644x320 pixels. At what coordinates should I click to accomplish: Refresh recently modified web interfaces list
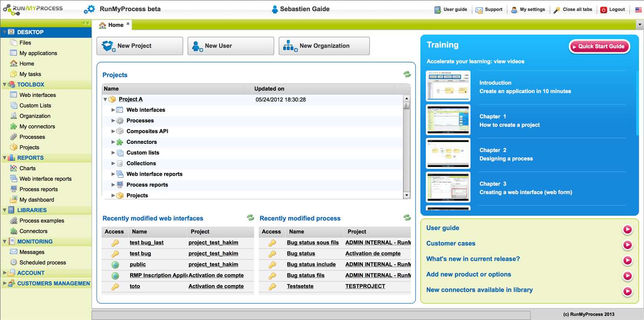[x=250, y=218]
